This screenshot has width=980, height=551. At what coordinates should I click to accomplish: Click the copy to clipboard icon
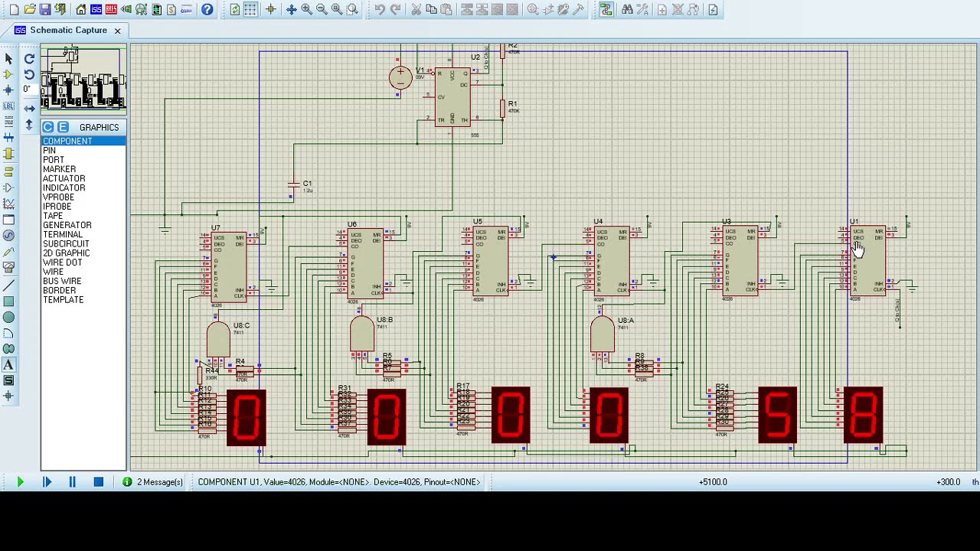pyautogui.click(x=431, y=10)
